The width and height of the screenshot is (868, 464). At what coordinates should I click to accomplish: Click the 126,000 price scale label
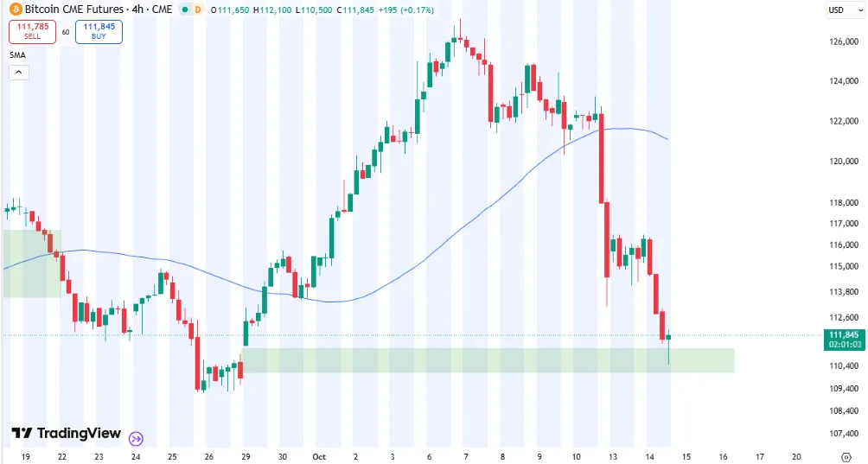843,42
